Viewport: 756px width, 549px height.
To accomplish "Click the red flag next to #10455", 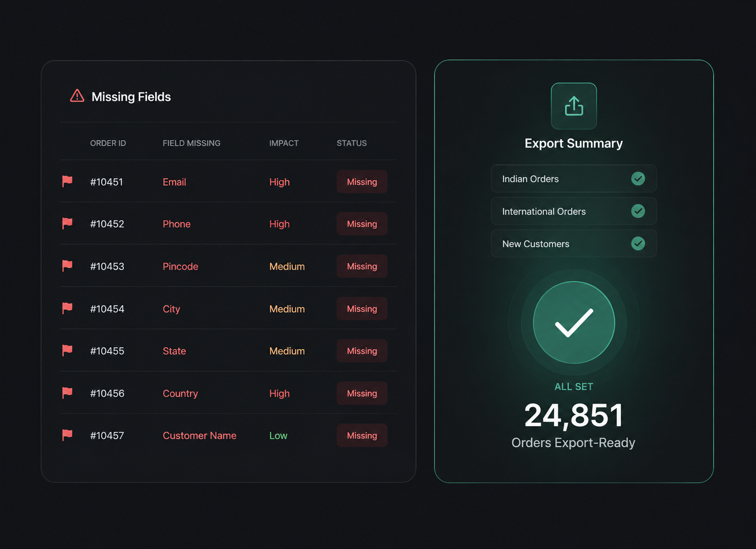I will (67, 350).
